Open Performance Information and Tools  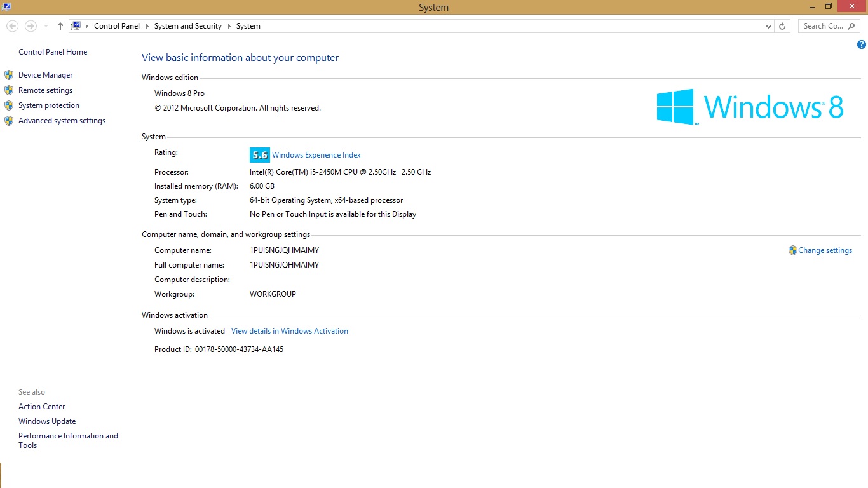(69, 440)
